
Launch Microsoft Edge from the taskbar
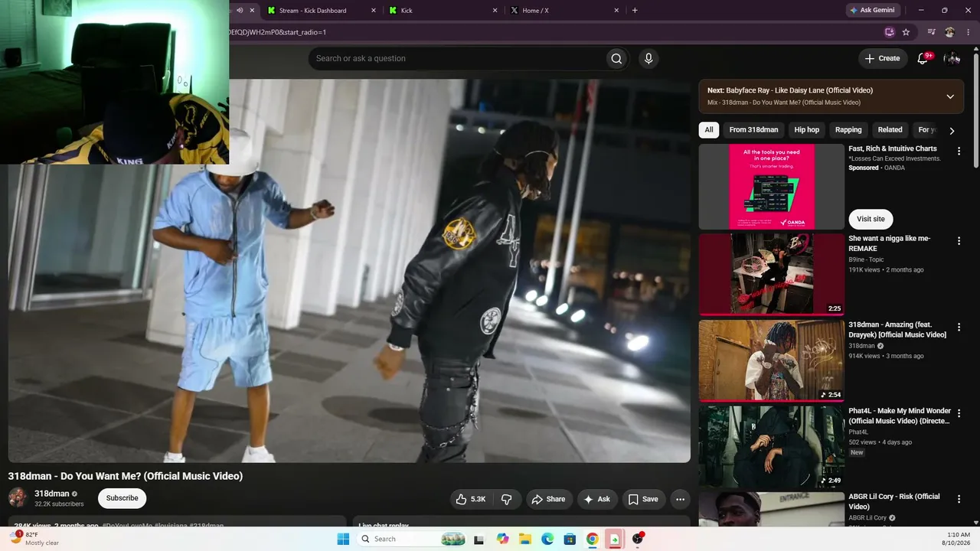point(547,539)
